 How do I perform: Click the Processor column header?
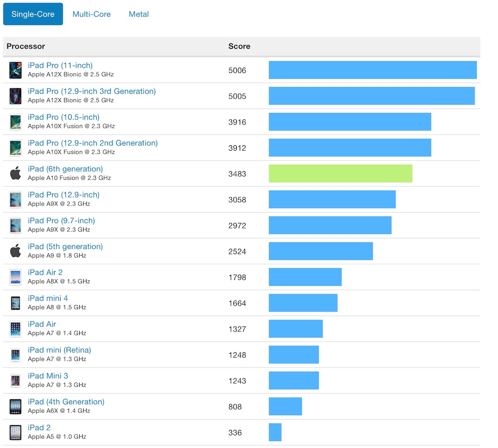(x=26, y=46)
